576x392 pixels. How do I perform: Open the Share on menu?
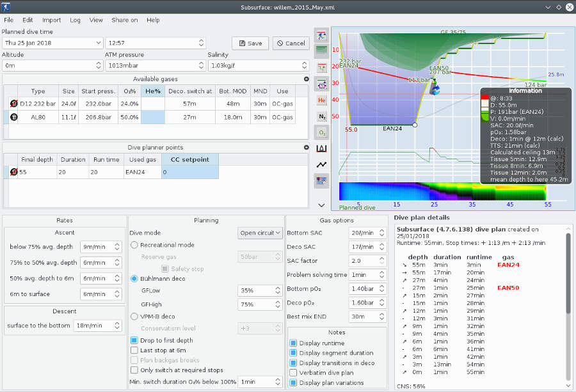click(x=124, y=20)
